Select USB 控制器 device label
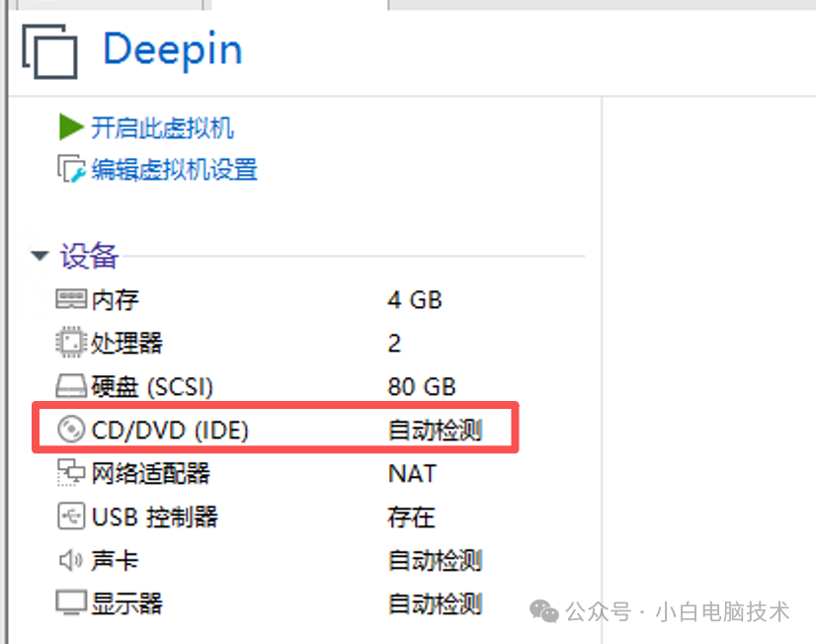 154,517
